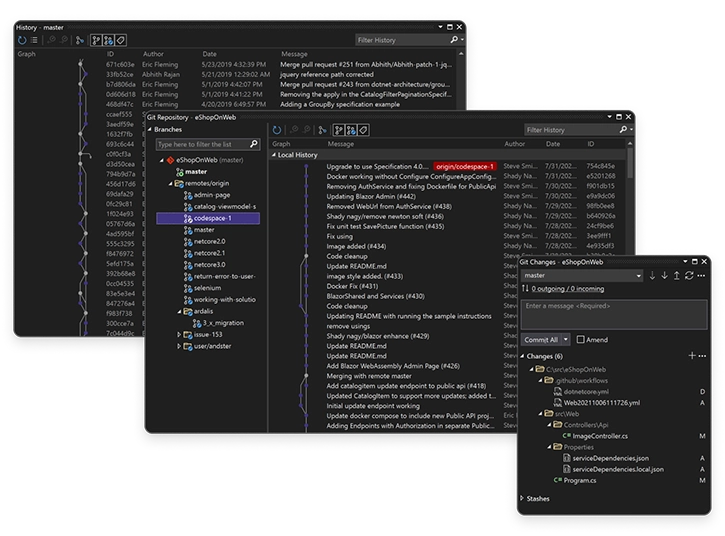Click Filter History field in Git Repository

pos(570,130)
